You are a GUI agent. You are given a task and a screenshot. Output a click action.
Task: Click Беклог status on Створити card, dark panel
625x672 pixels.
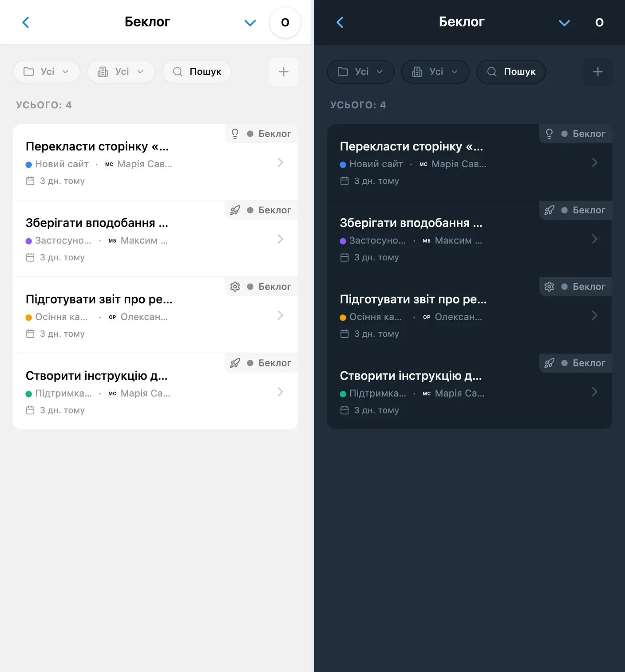583,363
